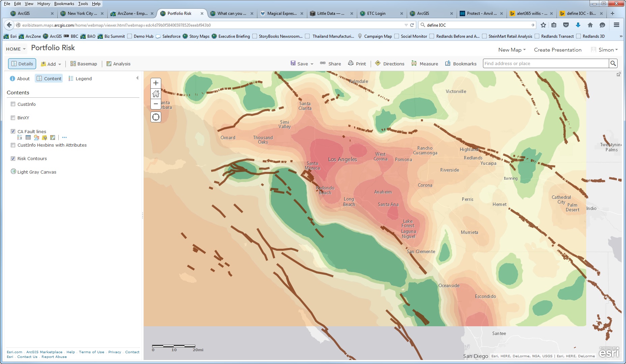Save page to Pocket

point(566,25)
